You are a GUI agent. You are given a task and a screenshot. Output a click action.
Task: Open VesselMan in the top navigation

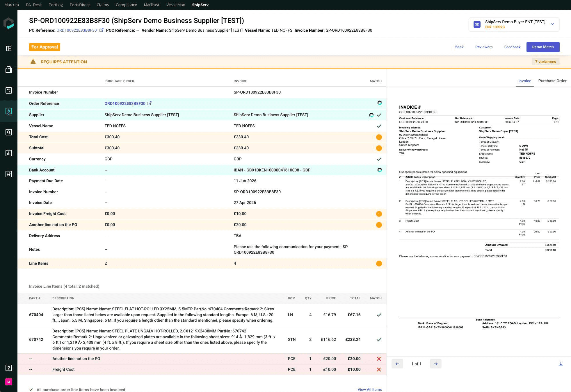[176, 5]
